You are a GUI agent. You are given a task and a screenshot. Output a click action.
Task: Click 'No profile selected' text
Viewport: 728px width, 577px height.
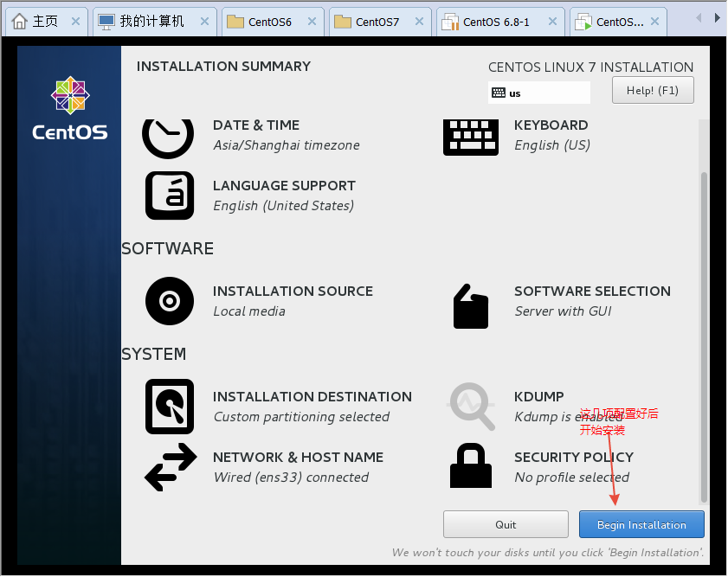point(572,478)
